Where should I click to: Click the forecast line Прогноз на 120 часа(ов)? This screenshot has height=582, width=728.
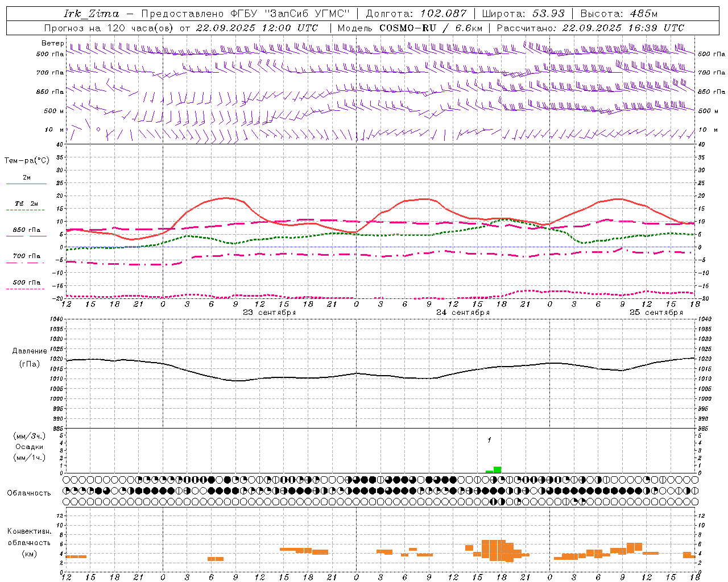pyautogui.click(x=109, y=28)
